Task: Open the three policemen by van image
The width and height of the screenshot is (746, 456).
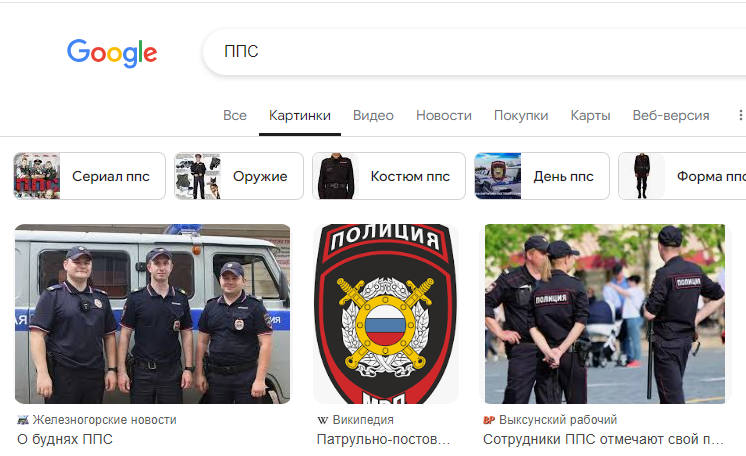Action: 152,314
